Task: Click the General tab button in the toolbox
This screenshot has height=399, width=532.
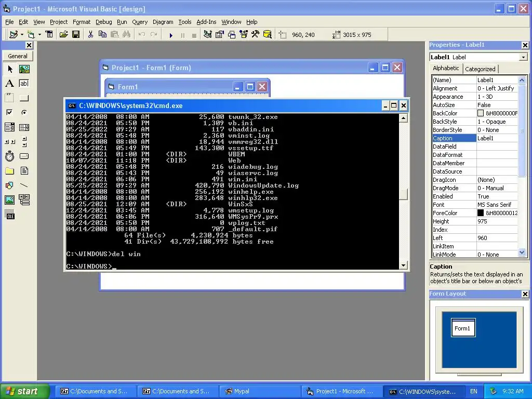Action: coord(18,56)
